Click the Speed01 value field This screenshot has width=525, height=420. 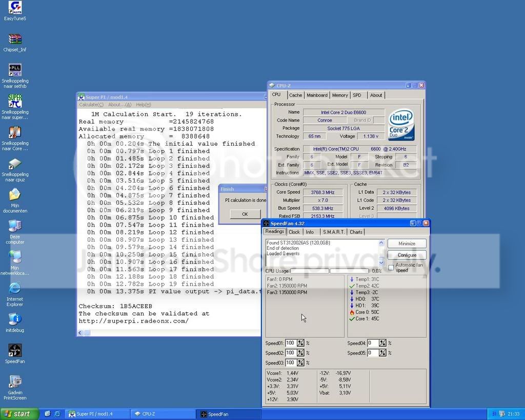291,343
